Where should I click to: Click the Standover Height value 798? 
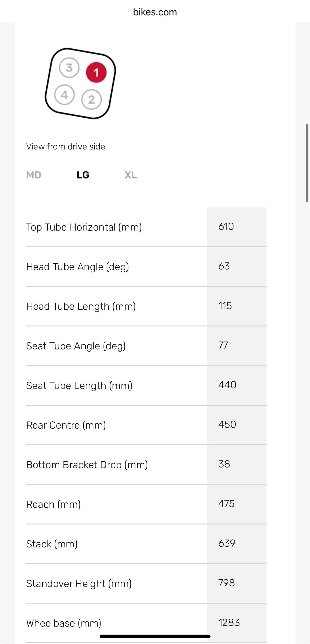pos(226,583)
